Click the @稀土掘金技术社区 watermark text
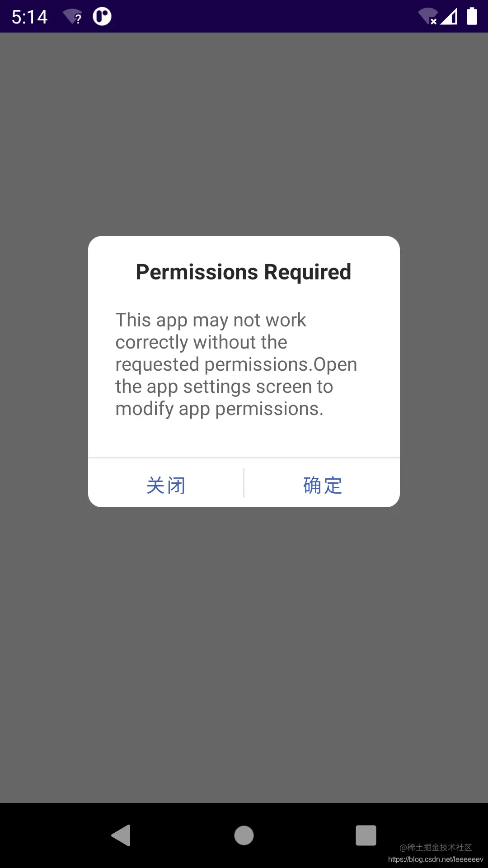The image size is (488, 868). pos(436,847)
